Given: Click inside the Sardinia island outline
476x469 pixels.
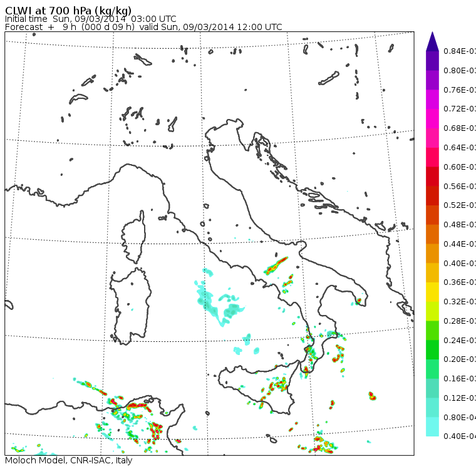Looking at the screenshot, I should tap(131, 307).
